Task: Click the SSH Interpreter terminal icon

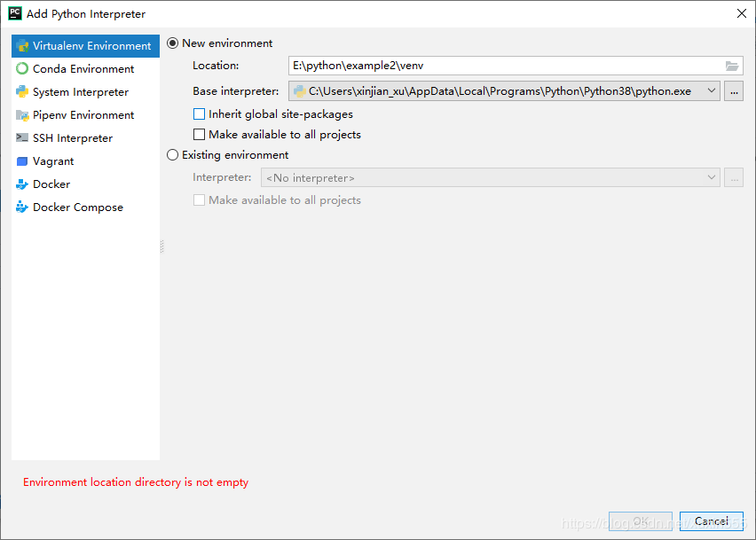Action: coord(22,138)
